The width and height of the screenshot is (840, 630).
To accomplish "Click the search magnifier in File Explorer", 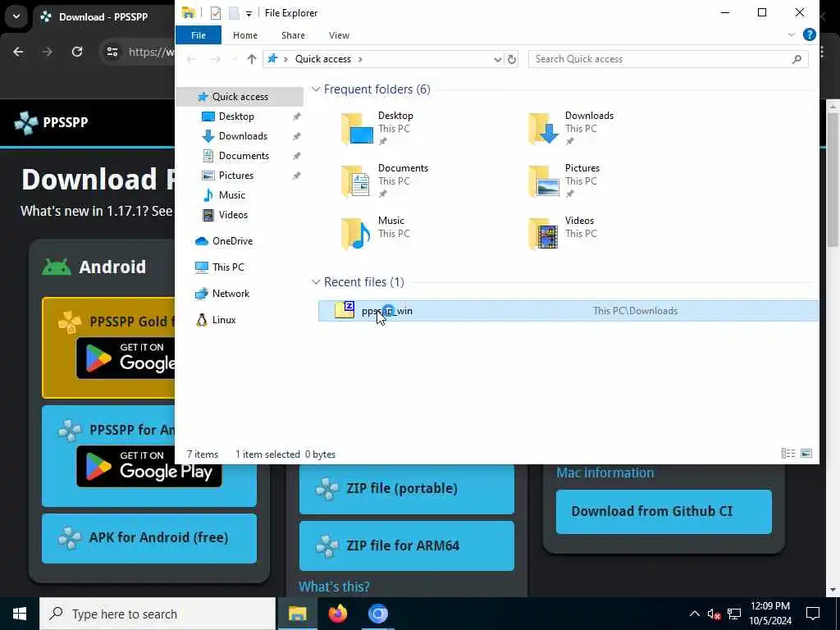I will point(797,59).
